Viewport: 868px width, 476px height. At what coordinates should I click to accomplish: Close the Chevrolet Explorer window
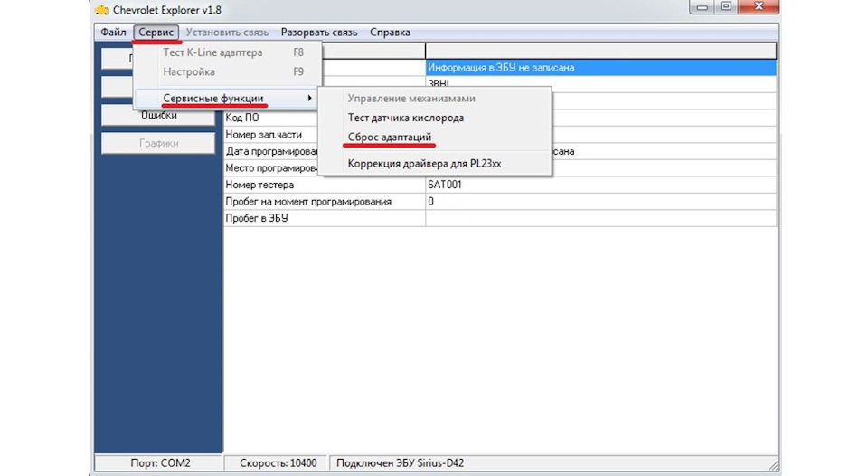click(x=759, y=6)
